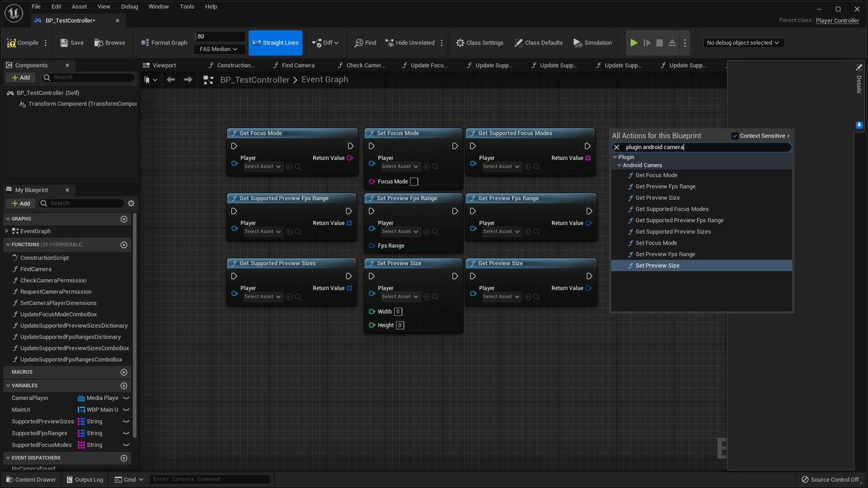The height and width of the screenshot is (488, 868).
Task: Add a new variable with plus icon
Action: coord(123,386)
